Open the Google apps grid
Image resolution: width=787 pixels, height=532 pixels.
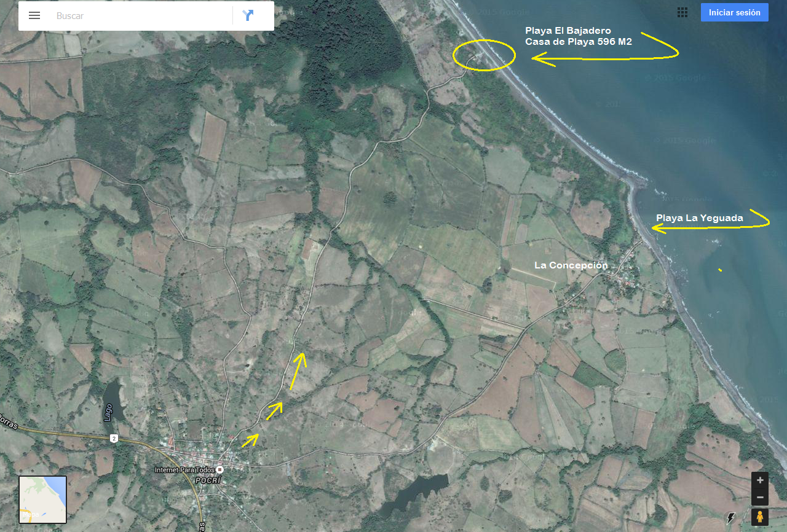[x=682, y=12]
